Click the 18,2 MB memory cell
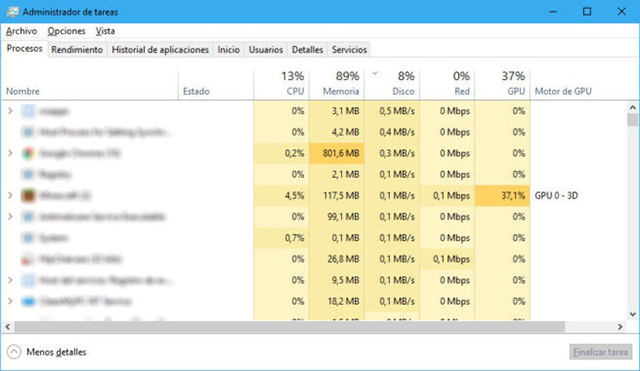Viewport: 640px width, 371px height. [337, 301]
